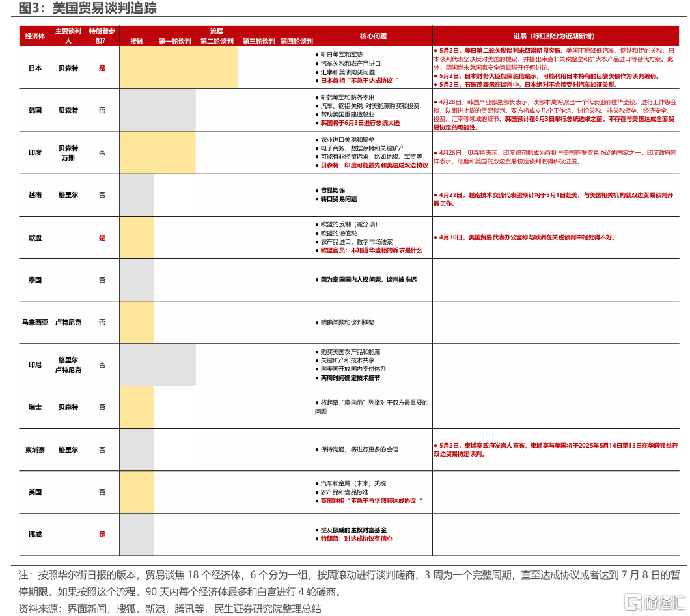Select the economy name "韩国"
690x616 pixels.
pos(35,111)
